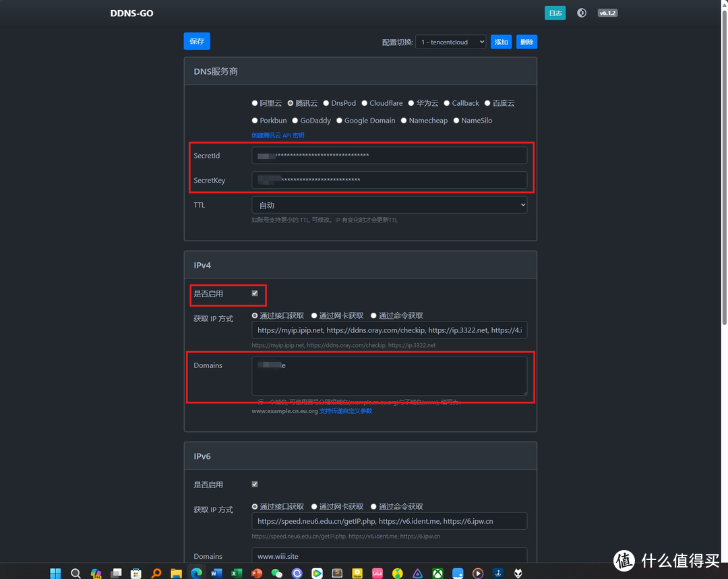Click the 删除 config button
This screenshot has width=728, height=579.
click(x=526, y=42)
